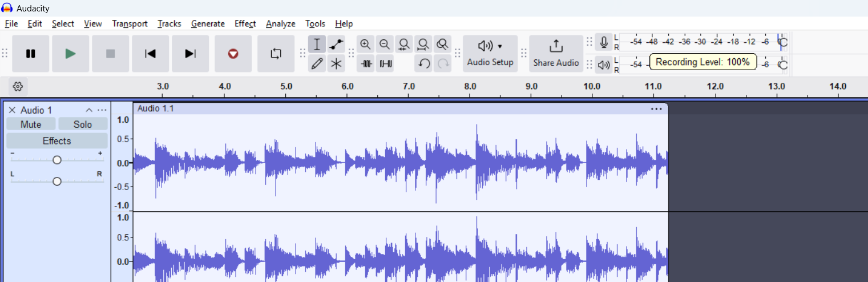Silence audio selection icon
The height and width of the screenshot is (282, 868).
[385, 63]
